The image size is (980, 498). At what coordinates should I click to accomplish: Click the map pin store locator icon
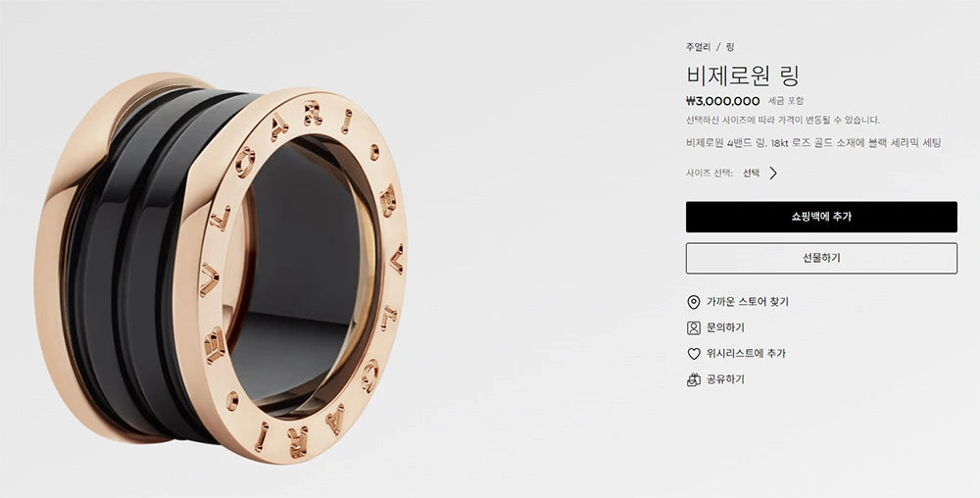click(x=693, y=302)
